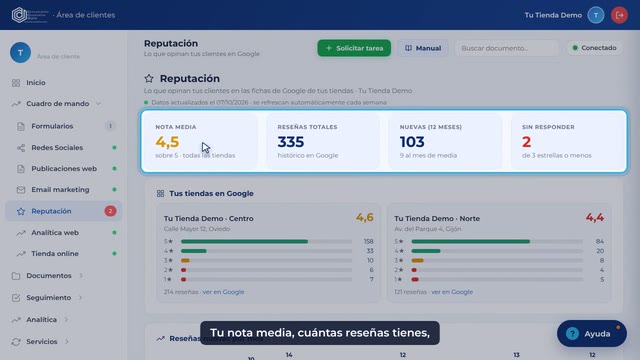Click the red logout icon
The width and height of the screenshot is (640, 360).
coord(619,15)
